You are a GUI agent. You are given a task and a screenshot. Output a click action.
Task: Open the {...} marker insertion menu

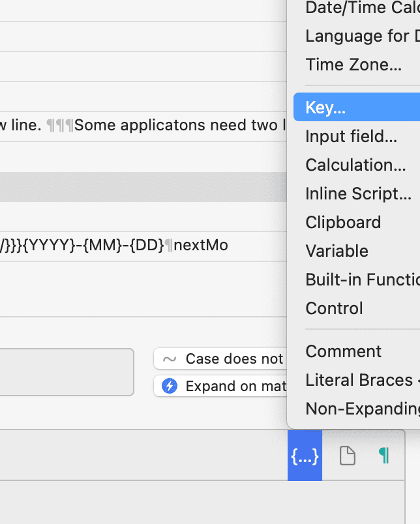click(x=305, y=456)
